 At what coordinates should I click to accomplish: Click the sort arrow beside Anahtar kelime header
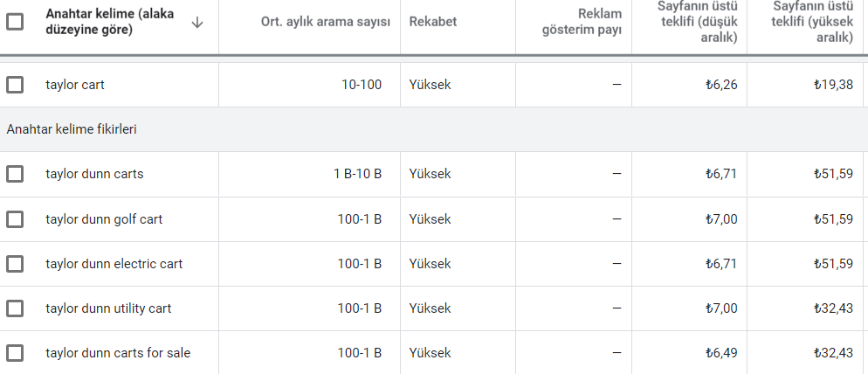[x=197, y=22]
